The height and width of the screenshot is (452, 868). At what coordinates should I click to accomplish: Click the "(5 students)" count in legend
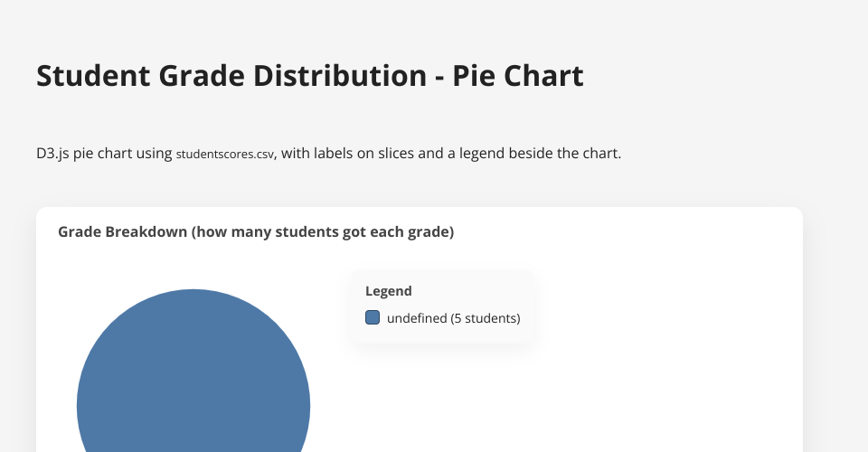coord(486,318)
